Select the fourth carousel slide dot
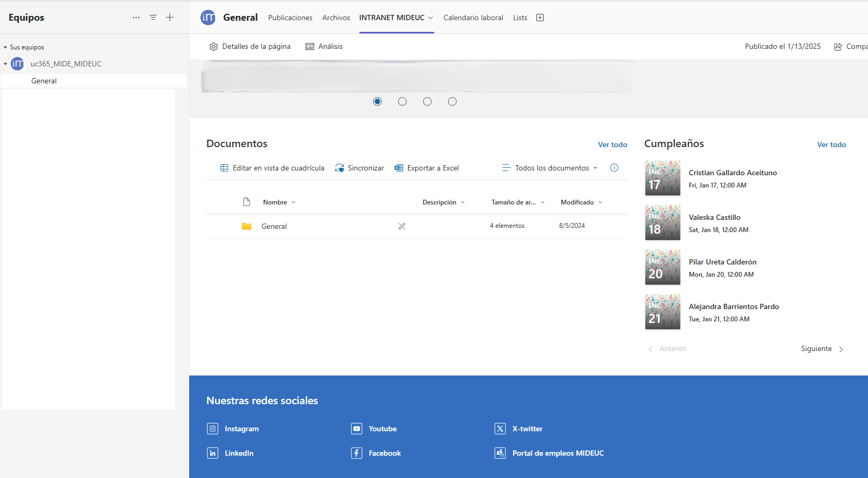Viewport: 868px width, 478px height. (452, 101)
